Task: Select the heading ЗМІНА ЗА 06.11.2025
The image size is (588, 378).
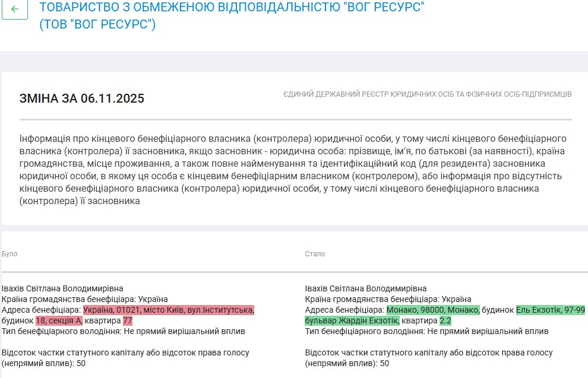Action: coord(83,99)
